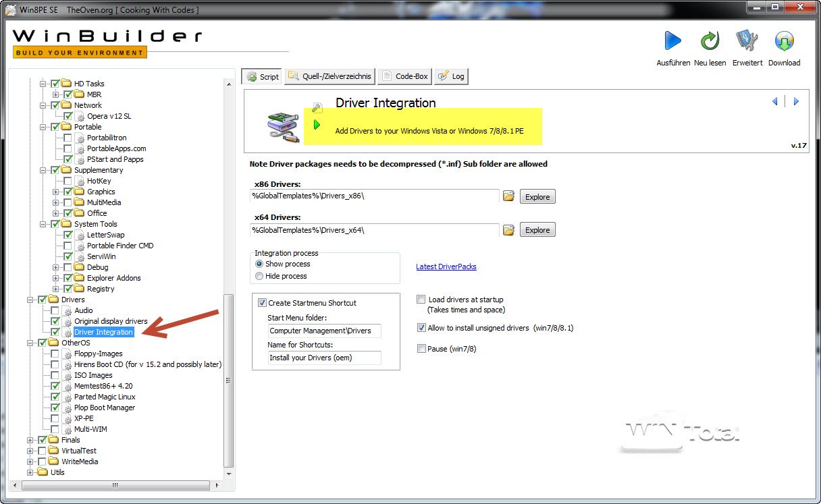Collapse the Drivers tree node
821x504 pixels.
coord(30,300)
